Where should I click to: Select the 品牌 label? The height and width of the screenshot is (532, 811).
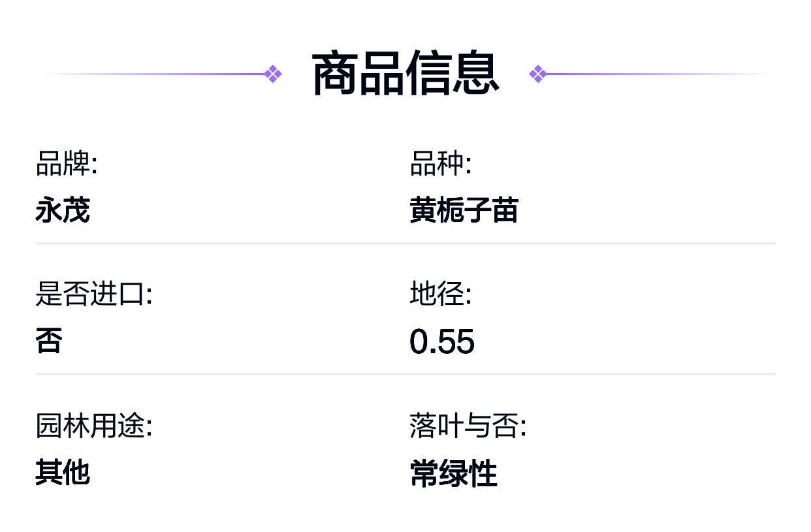pyautogui.click(x=66, y=164)
